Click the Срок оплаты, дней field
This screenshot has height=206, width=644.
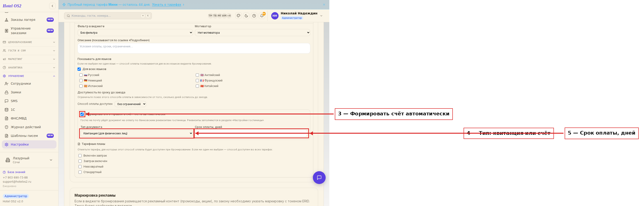251,133
